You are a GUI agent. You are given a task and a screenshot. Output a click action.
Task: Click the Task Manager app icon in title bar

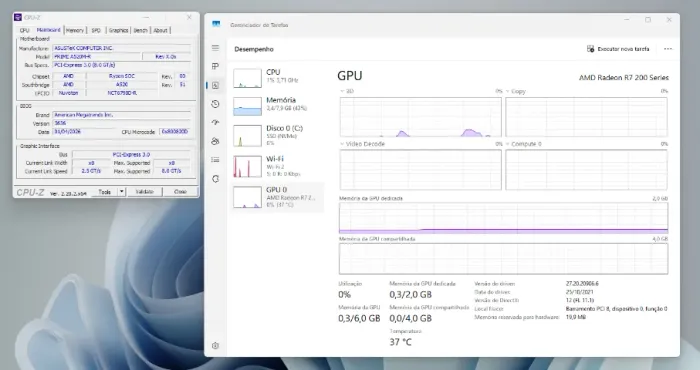pos(216,25)
